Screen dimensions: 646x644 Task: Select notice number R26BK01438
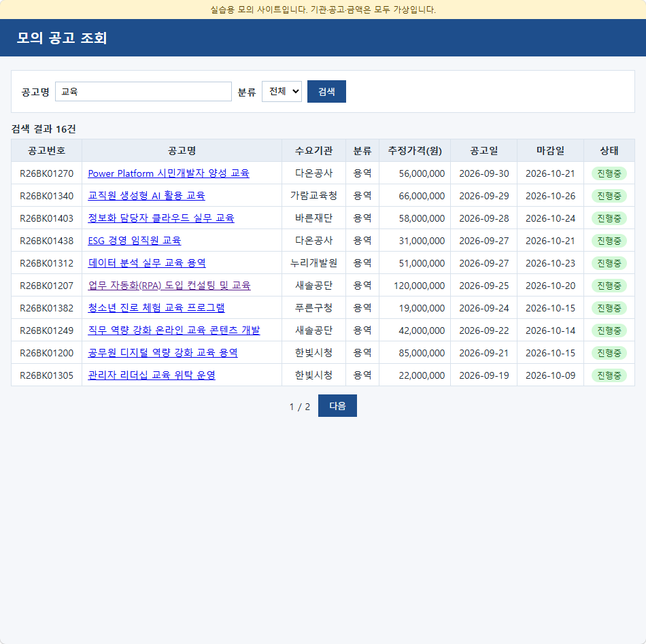(x=46, y=241)
